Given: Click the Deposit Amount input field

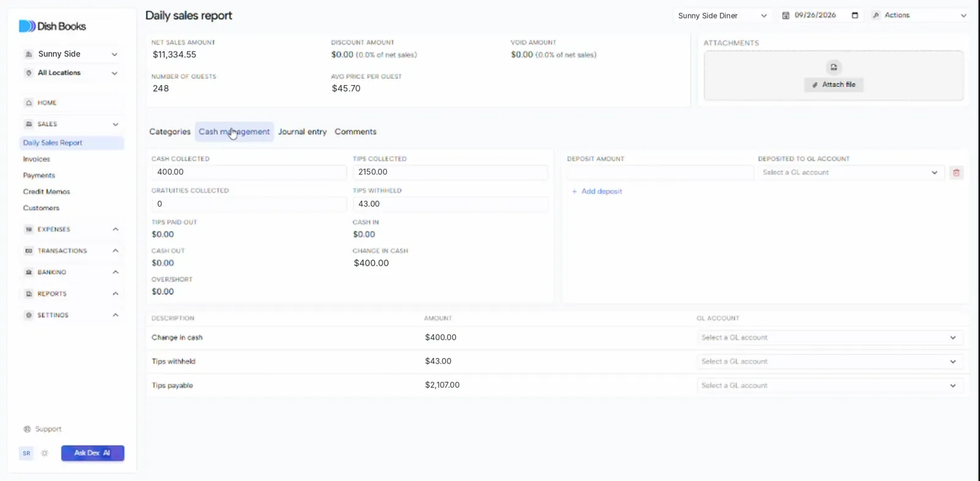Looking at the screenshot, I should point(660,173).
